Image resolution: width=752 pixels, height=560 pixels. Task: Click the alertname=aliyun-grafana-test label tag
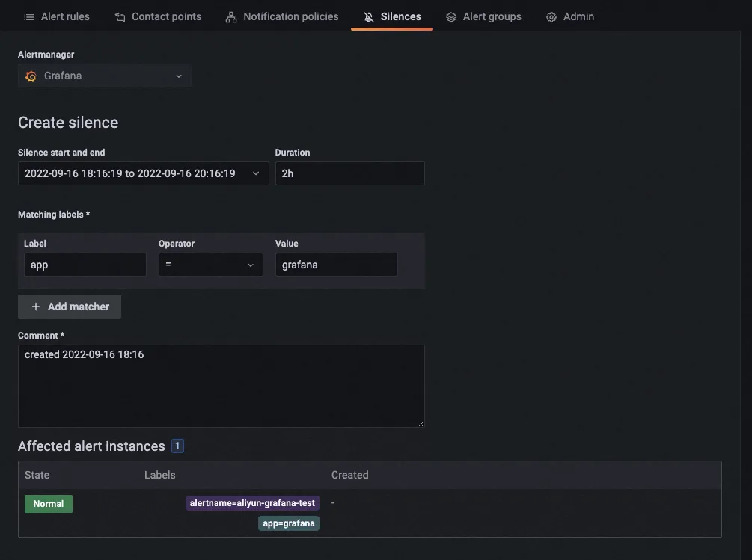click(x=252, y=503)
